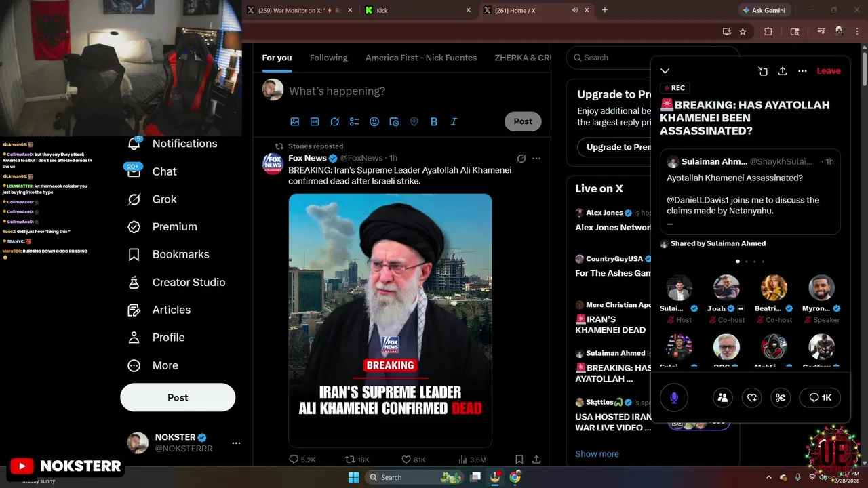Go to Profile in the sidebar
This screenshot has height=488, width=868.
(x=156, y=338)
